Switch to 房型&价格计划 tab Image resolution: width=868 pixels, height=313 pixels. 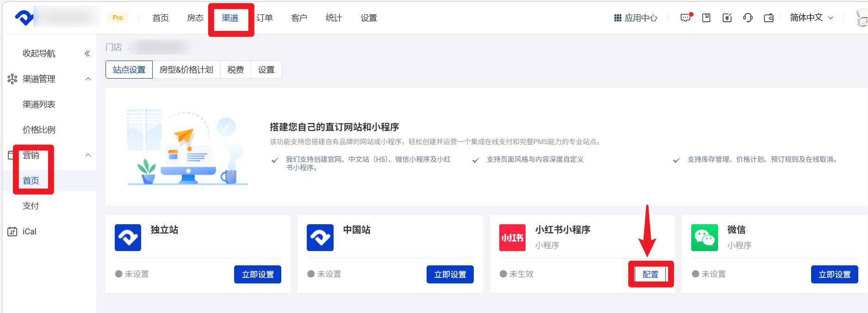pos(186,70)
